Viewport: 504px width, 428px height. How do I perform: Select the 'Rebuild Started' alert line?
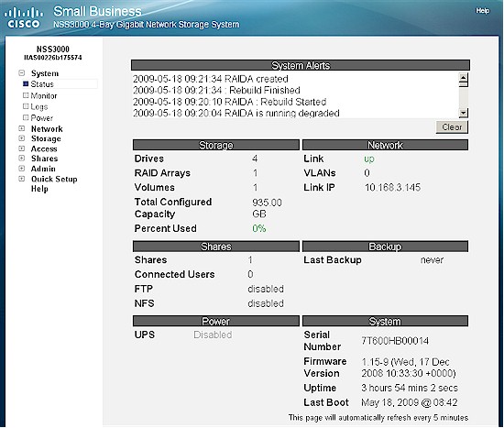click(229, 102)
